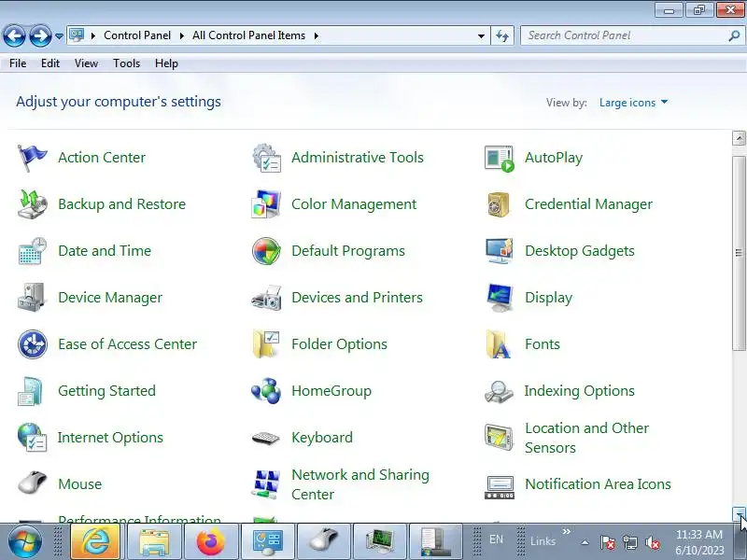Viewport: 747px width, 560px height.
Task: Open the Credential Manager link
Action: click(588, 204)
